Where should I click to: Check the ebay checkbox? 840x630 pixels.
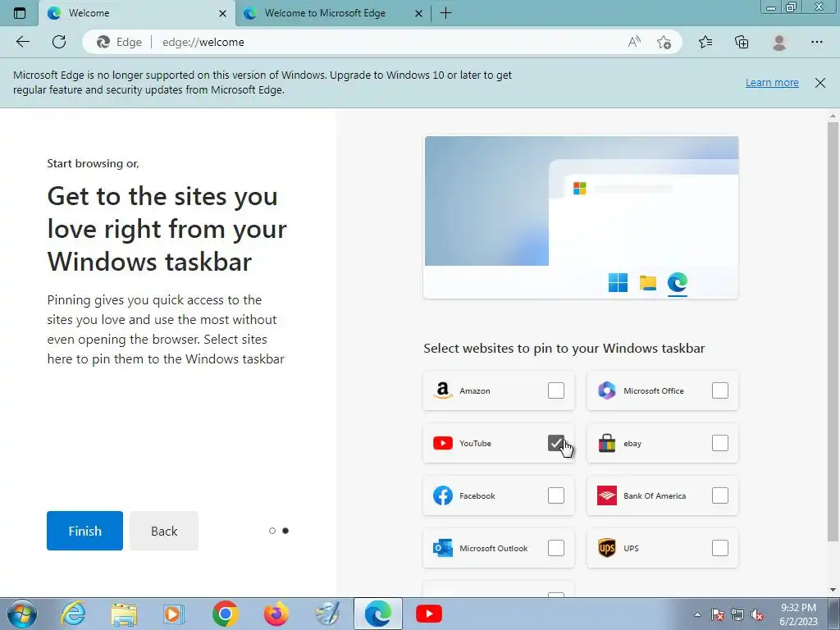pyautogui.click(x=720, y=443)
